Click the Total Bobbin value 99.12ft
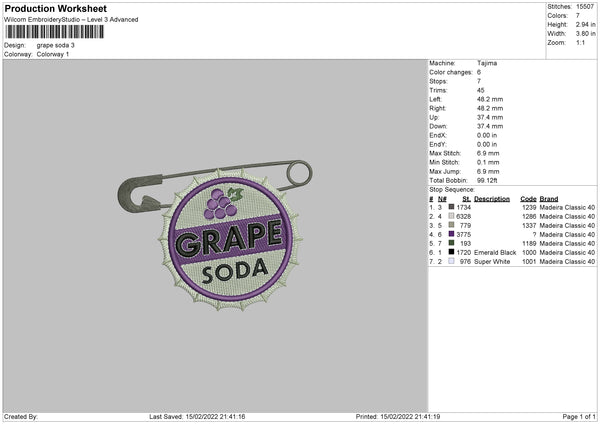The width and height of the screenshot is (600, 424). pos(487,180)
